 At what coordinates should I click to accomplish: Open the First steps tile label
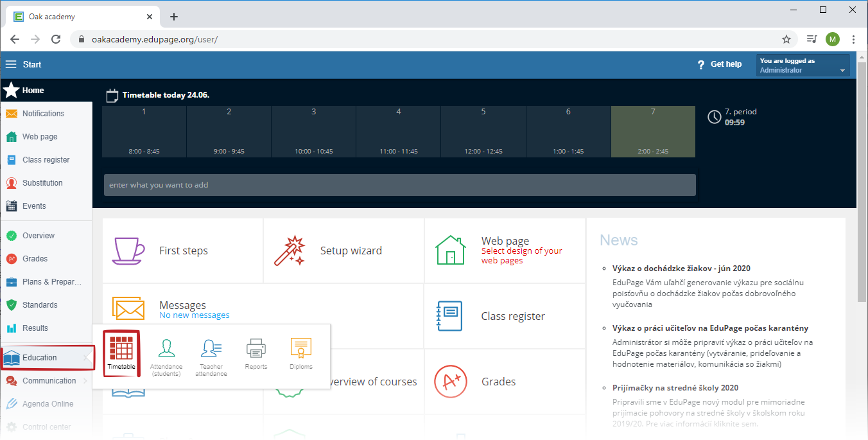coord(184,251)
